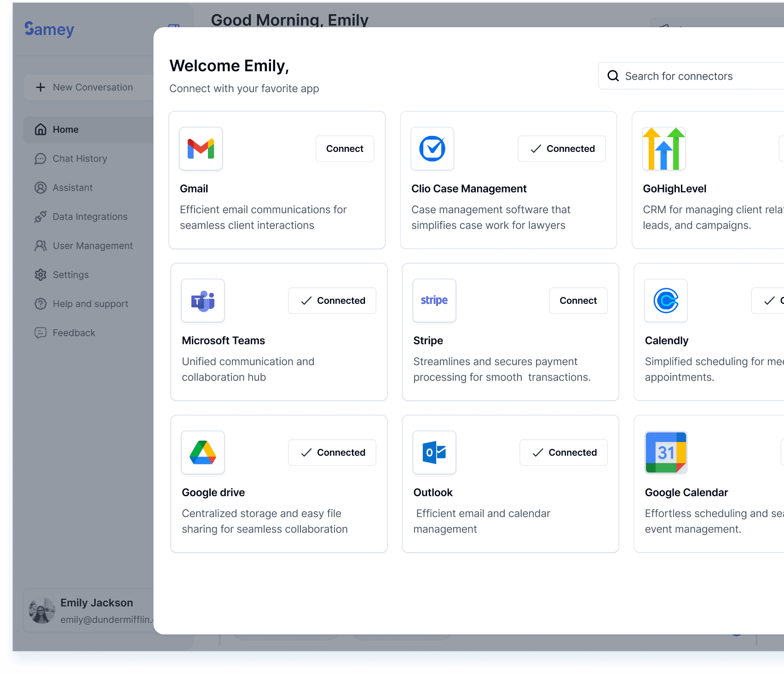Click the Outlook logo icon
The image size is (784, 674).
pyautogui.click(x=434, y=453)
